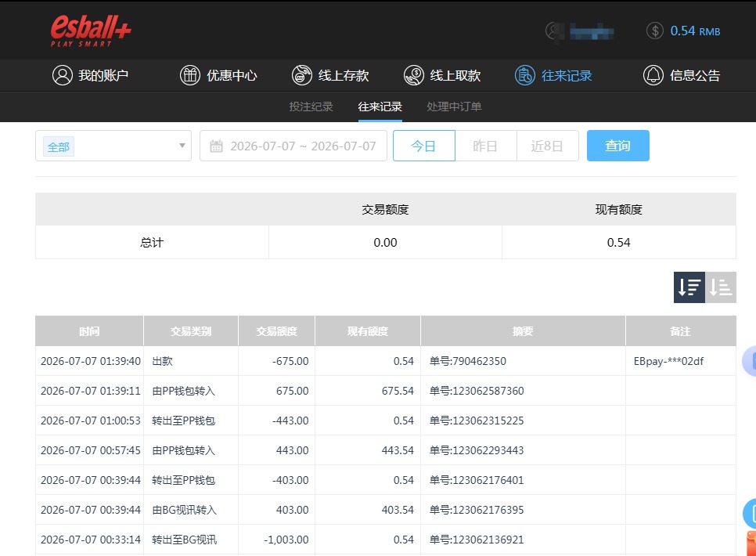The height and width of the screenshot is (556, 756).
Task: Click the calendar icon in date field
Action: [217, 146]
